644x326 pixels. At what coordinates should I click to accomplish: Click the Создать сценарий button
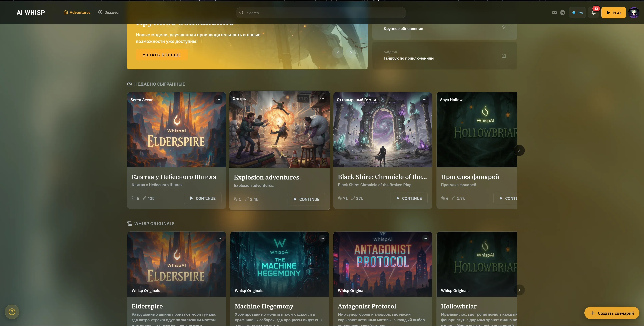(612, 313)
